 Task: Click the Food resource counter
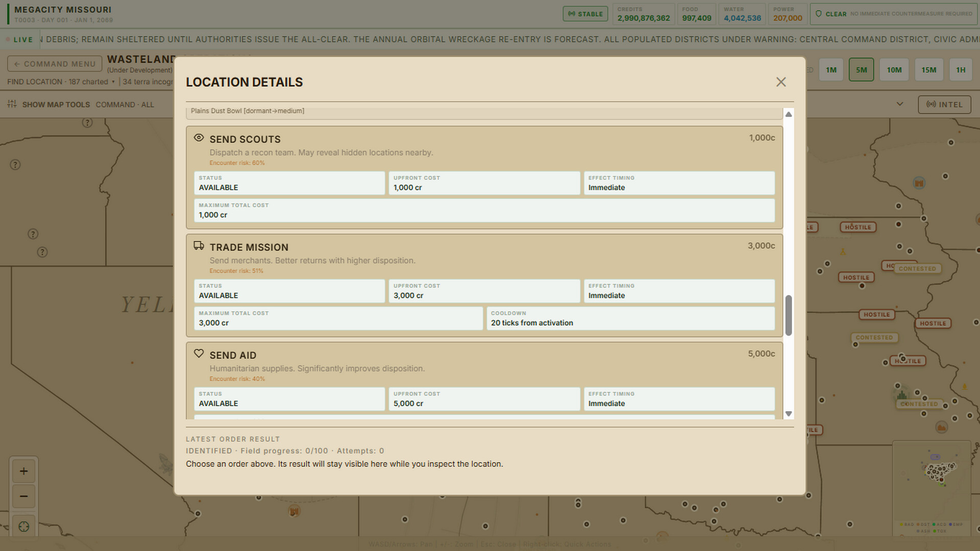697,14
